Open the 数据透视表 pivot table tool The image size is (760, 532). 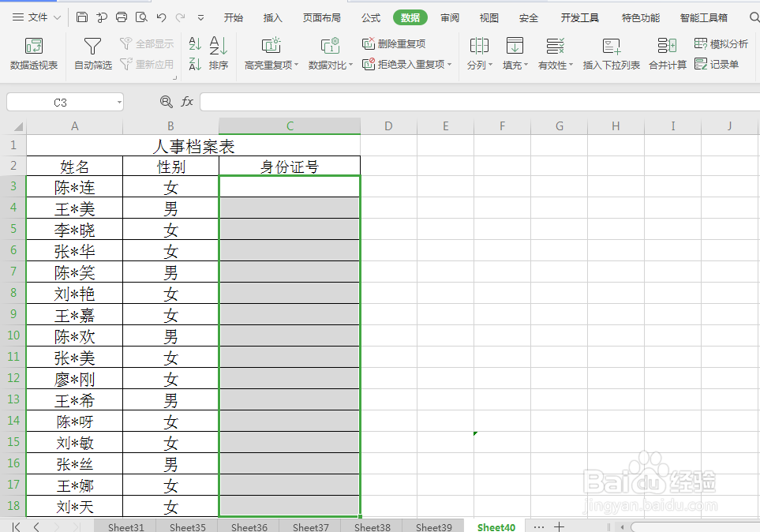click(x=33, y=53)
